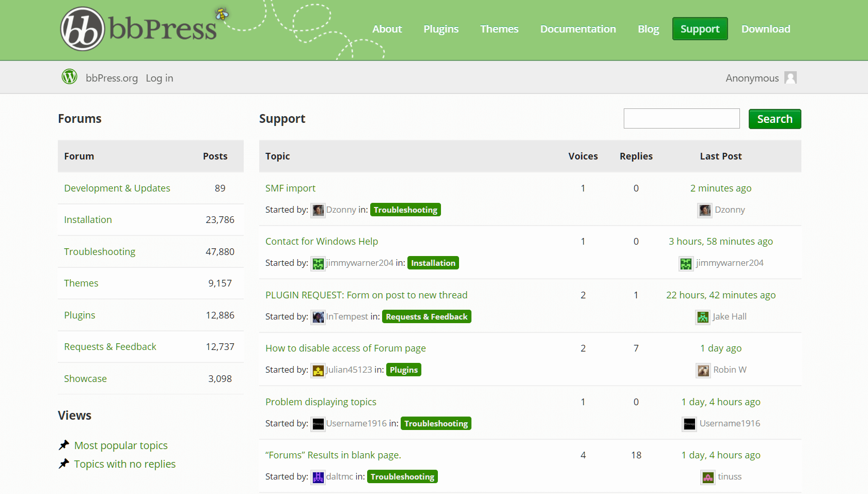Open How to disable access of Forum page
Screen dimensions: 868x494
345,348
